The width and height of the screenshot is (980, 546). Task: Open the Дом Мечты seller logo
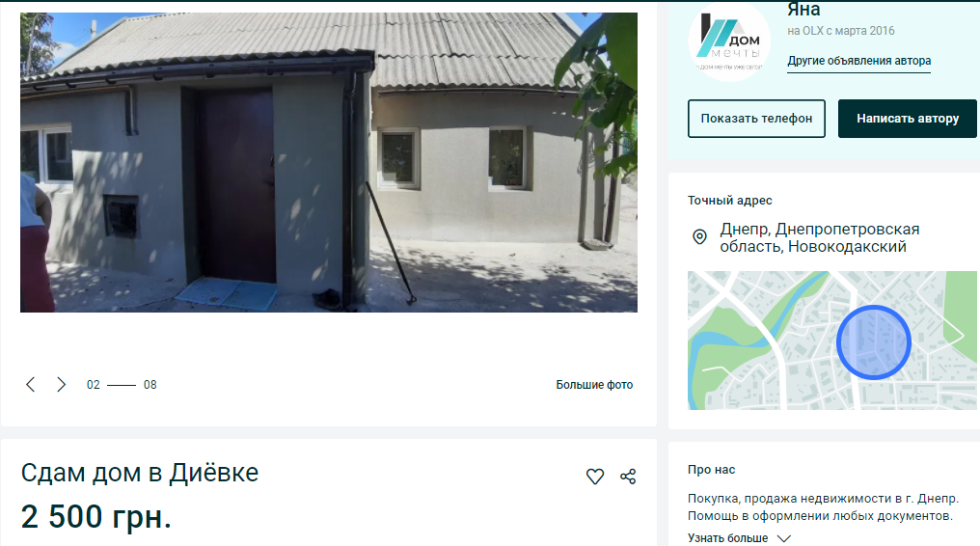point(729,41)
